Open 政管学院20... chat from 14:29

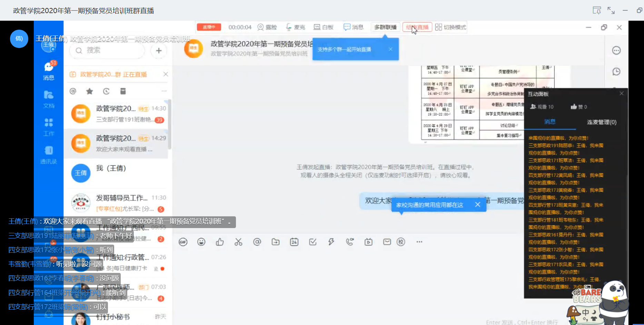pyautogui.click(x=116, y=144)
